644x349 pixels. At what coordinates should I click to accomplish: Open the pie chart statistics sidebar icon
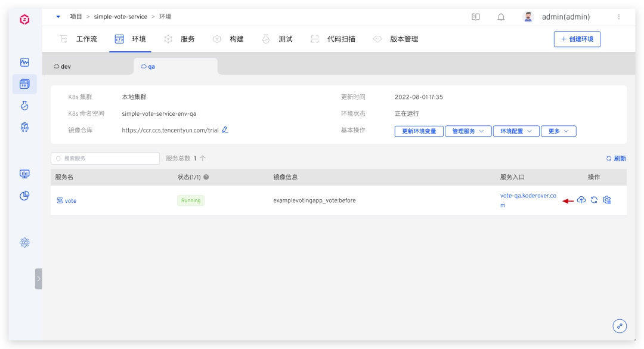tap(24, 196)
